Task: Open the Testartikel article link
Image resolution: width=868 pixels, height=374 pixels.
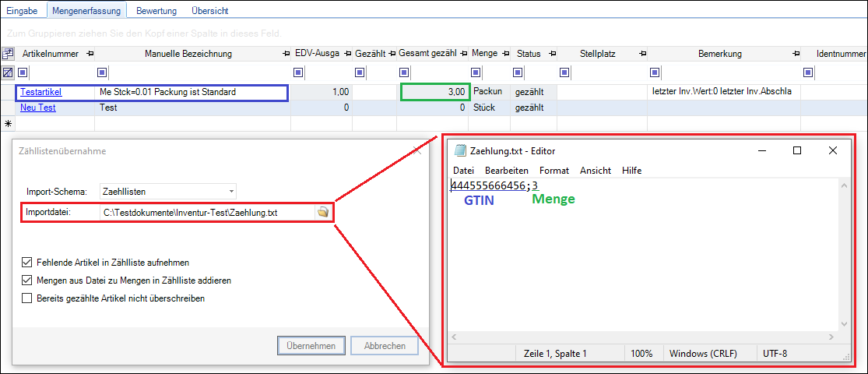Action: pyautogui.click(x=40, y=92)
